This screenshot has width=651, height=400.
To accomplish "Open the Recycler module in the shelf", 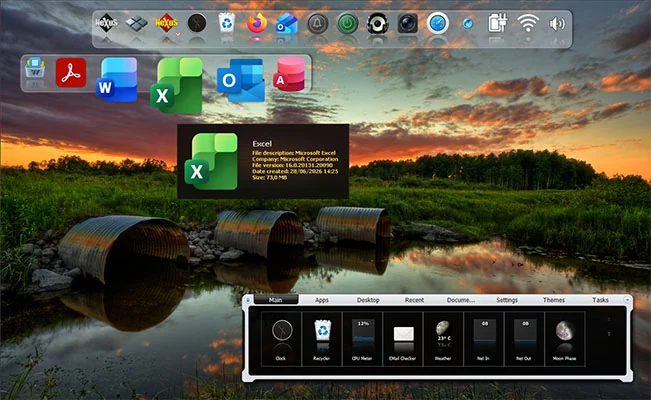I will [x=322, y=339].
